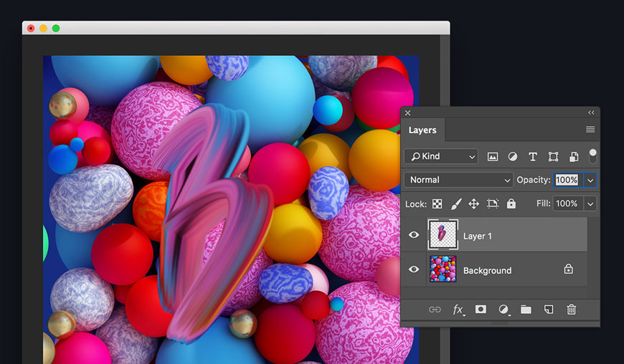
Task: Filter layers by shape layer icon
Action: coord(553,157)
